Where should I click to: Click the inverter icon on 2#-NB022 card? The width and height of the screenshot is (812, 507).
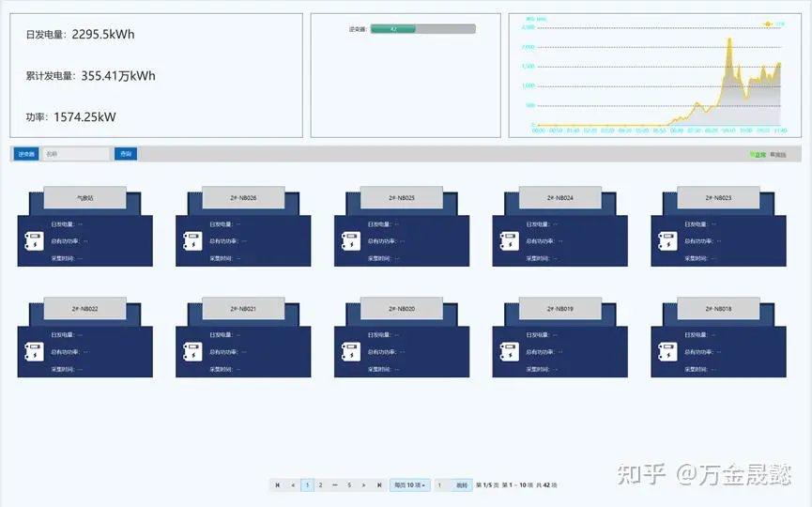coord(33,352)
